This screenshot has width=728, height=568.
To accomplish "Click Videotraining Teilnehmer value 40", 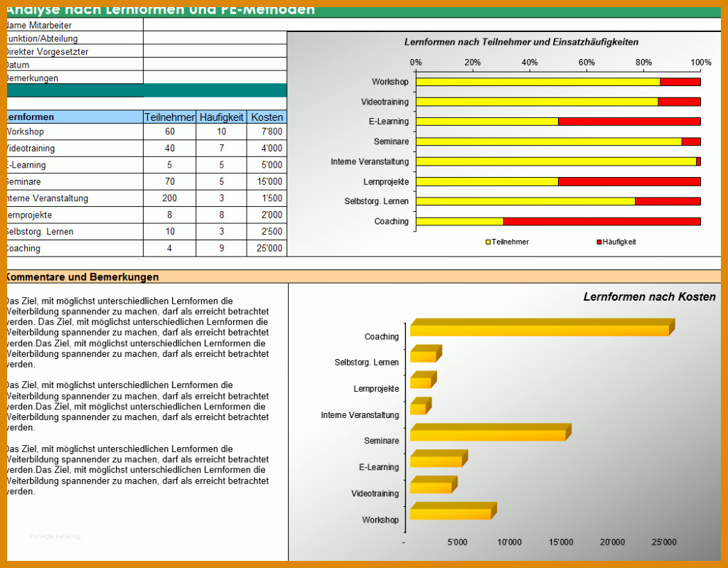I will (169, 148).
